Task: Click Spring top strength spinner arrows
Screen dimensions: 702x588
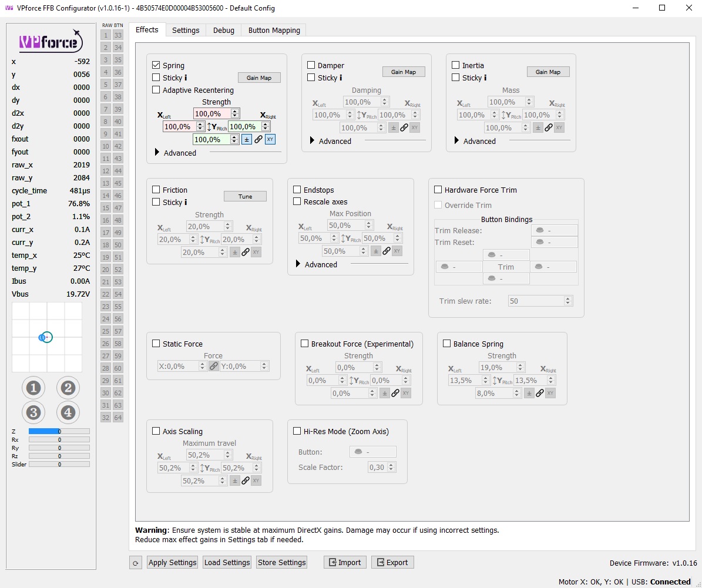Action: point(234,114)
